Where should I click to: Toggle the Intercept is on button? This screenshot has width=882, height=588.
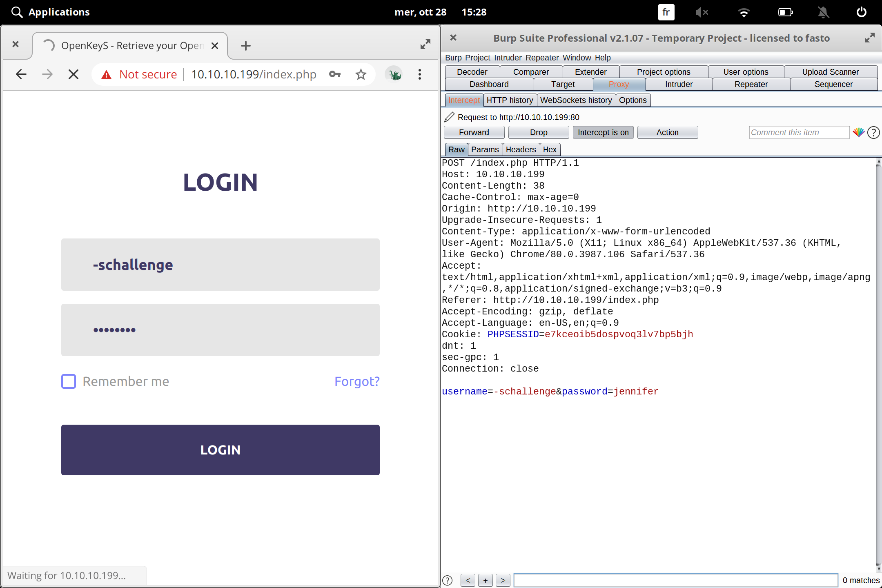coord(603,132)
